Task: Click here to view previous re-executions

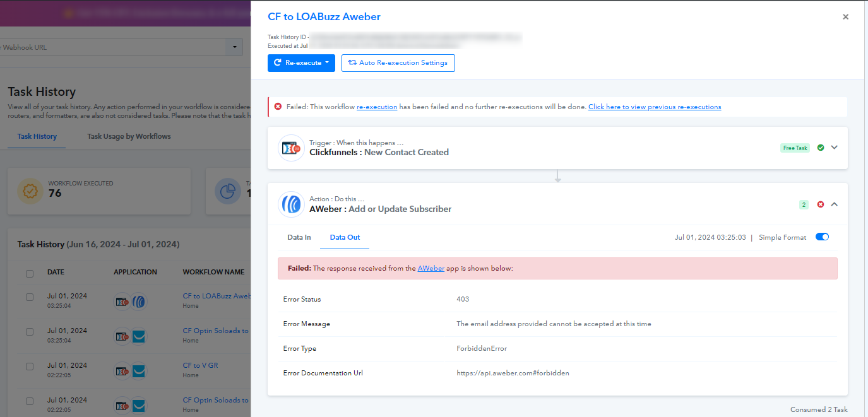Action: click(x=655, y=107)
